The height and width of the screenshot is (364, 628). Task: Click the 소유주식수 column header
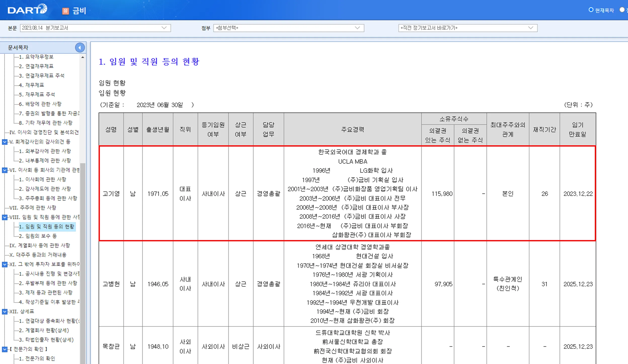click(454, 119)
